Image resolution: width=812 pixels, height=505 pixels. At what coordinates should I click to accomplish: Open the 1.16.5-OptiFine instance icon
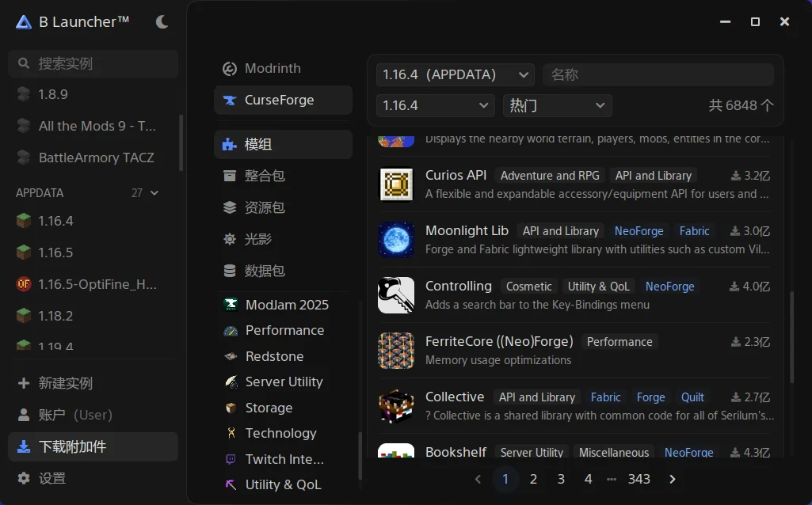pos(24,284)
